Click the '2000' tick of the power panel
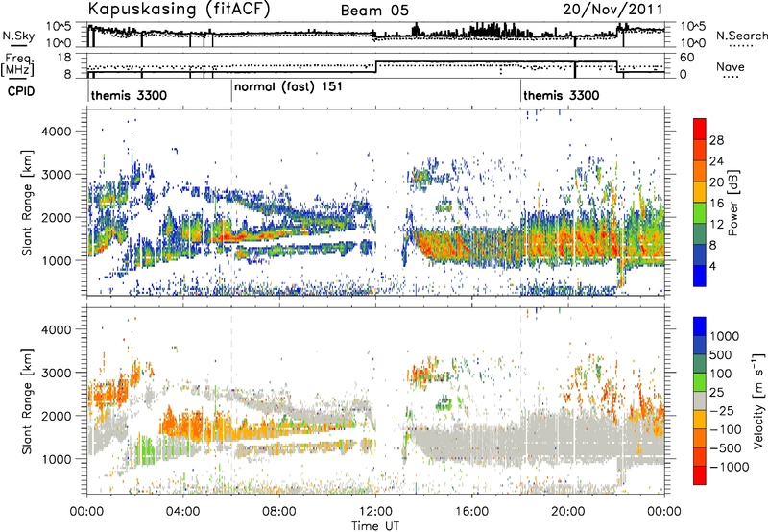Image resolution: width=768 pixels, height=532 pixels. (x=57, y=217)
